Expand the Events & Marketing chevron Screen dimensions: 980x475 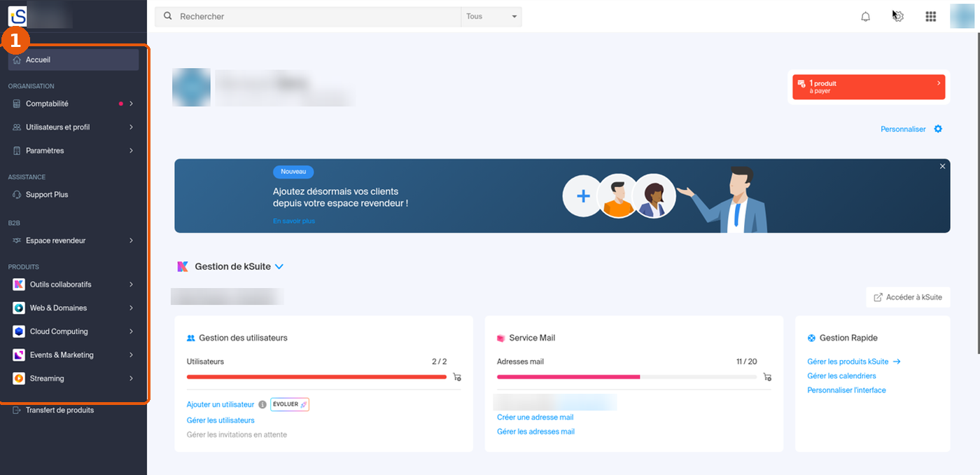pos(131,355)
